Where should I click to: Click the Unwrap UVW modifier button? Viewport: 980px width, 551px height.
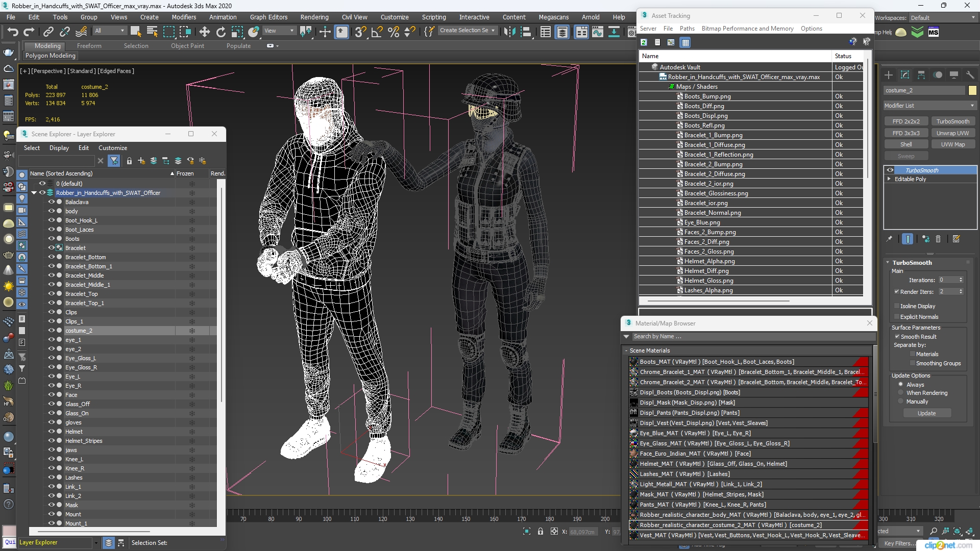952,133
